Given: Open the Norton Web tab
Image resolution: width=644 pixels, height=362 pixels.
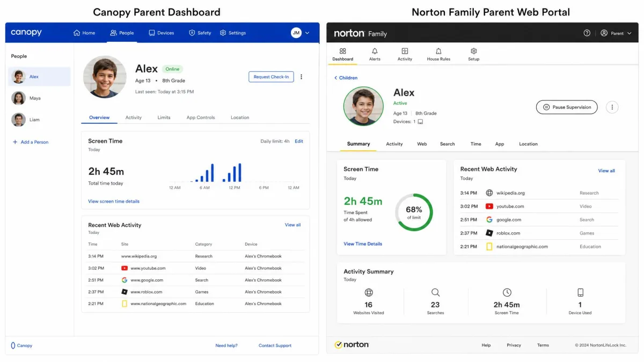Looking at the screenshot, I should tap(422, 144).
